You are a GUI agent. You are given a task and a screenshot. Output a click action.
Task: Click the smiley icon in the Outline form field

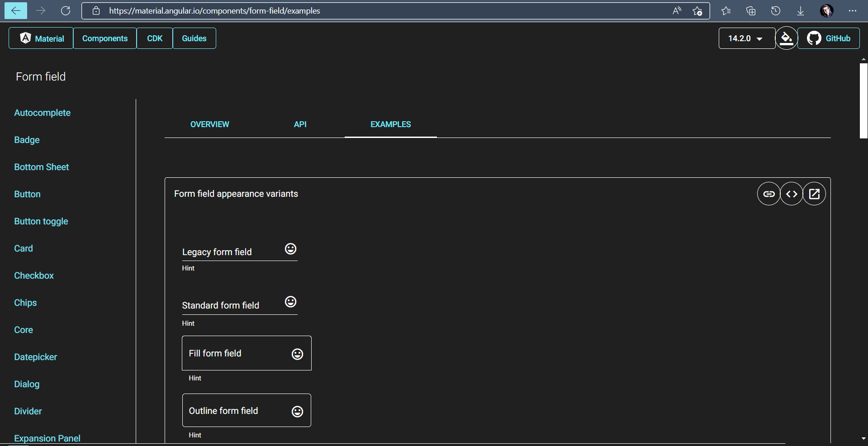(298, 412)
